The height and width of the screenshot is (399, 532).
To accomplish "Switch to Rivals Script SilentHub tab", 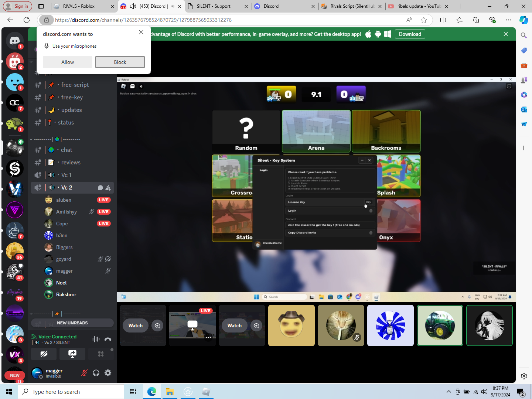I will [352, 6].
